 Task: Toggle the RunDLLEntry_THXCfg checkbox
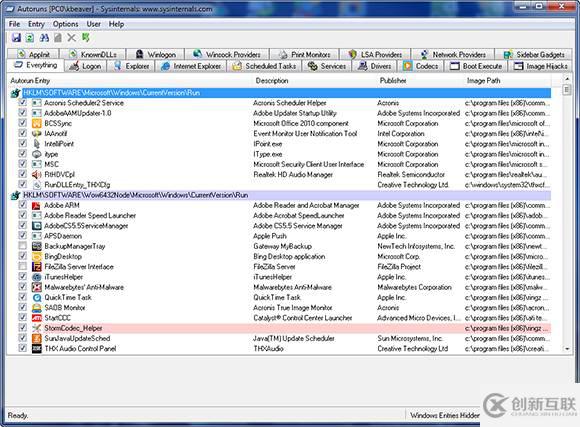tap(23, 184)
